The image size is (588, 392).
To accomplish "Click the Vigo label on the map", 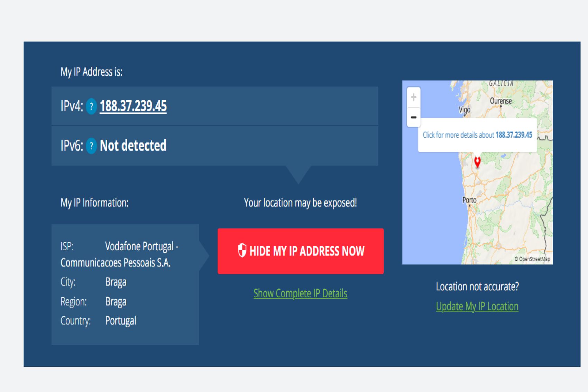I will [x=465, y=110].
